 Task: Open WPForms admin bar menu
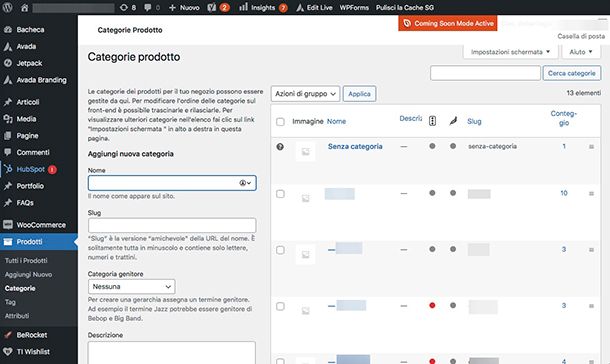point(354,7)
